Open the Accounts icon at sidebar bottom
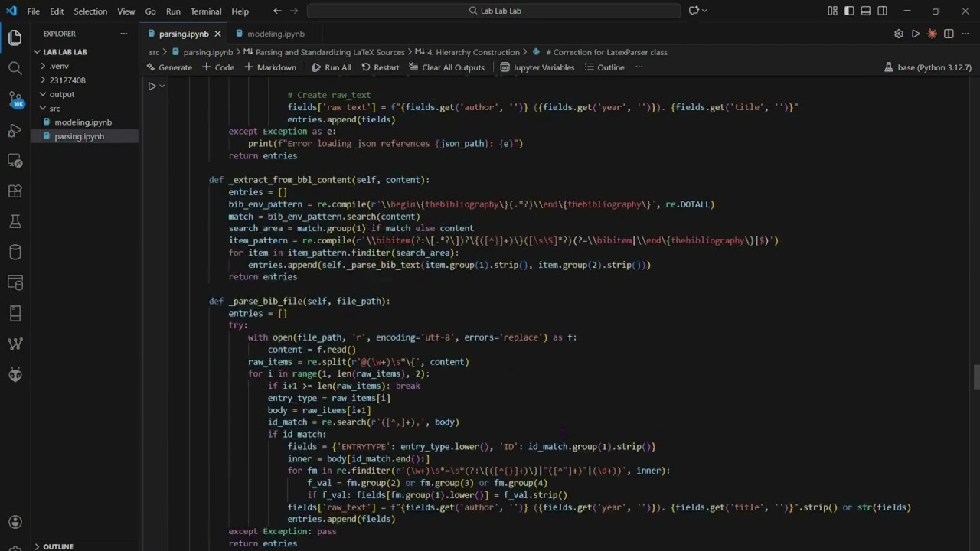 click(15, 523)
